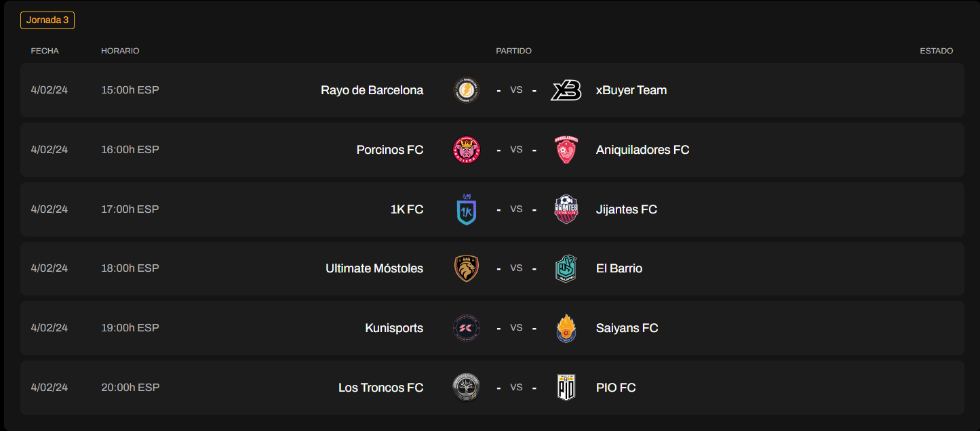Click the Porcinos FC team name
980x431 pixels.
pos(389,149)
